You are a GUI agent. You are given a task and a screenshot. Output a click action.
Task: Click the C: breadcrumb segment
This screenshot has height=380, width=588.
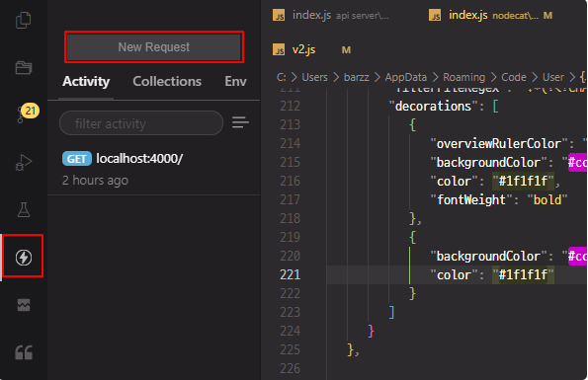coord(282,77)
